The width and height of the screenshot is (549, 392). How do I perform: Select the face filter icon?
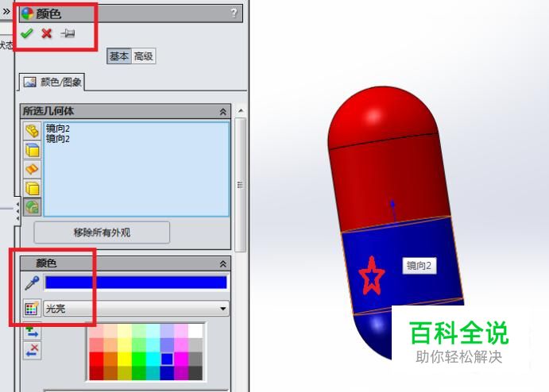(33, 150)
